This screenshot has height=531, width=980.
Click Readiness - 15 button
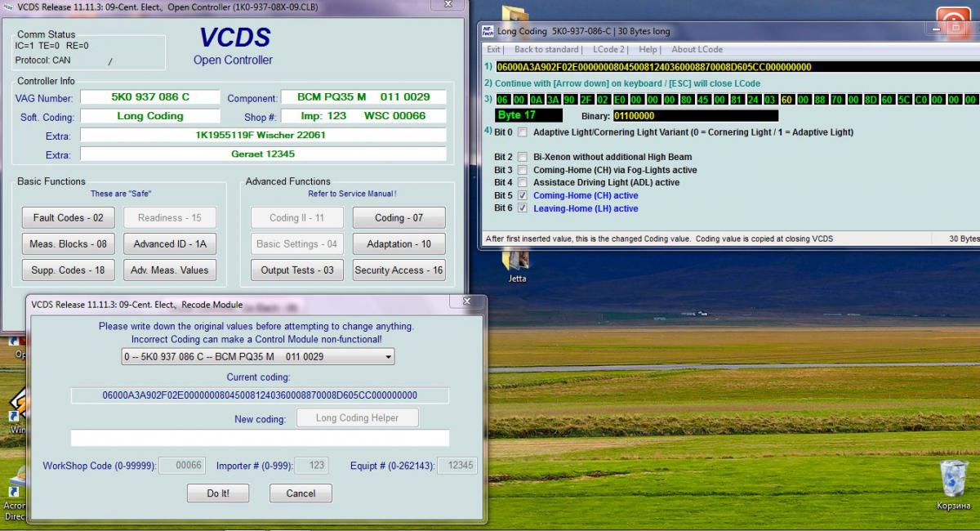[170, 218]
